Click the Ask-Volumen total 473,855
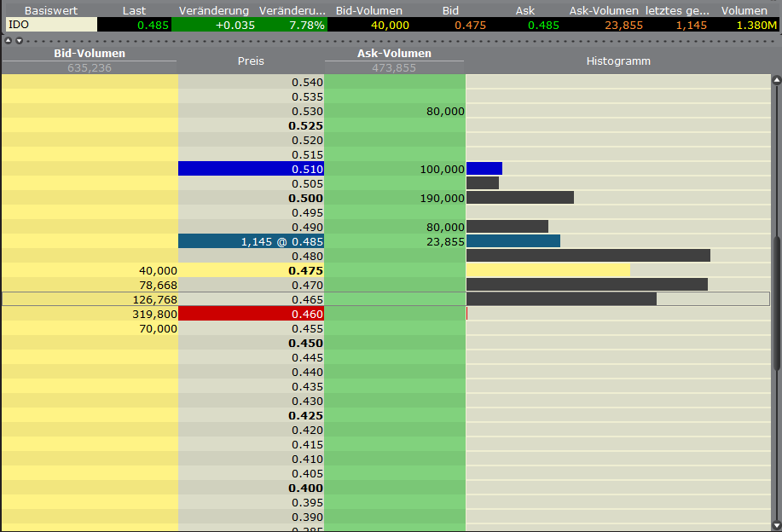The image size is (782, 532). [393, 68]
